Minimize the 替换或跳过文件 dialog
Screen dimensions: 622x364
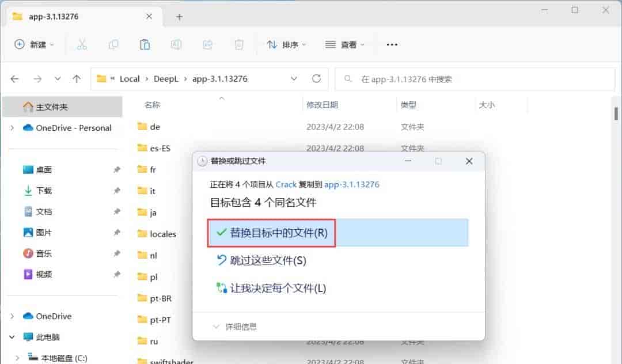[x=408, y=161]
